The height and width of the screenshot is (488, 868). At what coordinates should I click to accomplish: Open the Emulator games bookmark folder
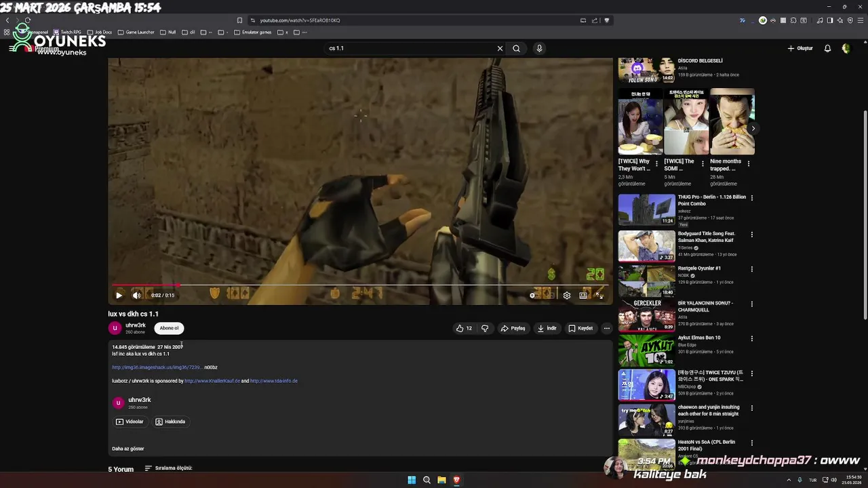tap(253, 32)
